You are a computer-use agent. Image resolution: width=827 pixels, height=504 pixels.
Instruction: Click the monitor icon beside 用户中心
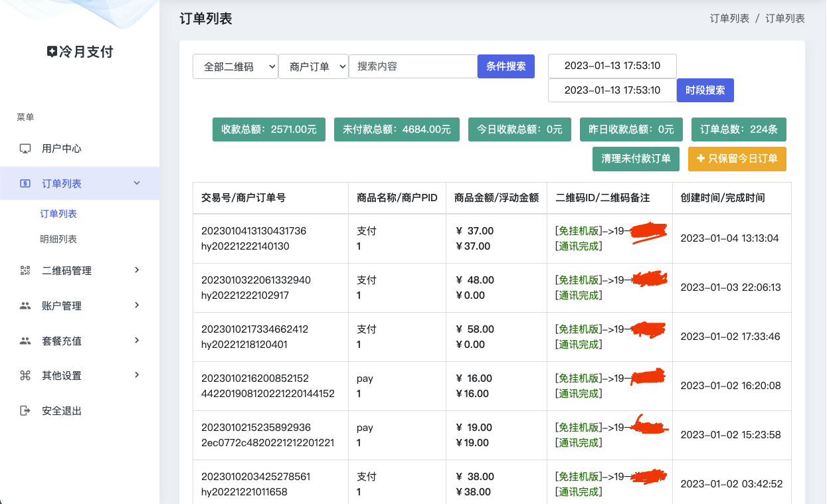click(x=25, y=149)
